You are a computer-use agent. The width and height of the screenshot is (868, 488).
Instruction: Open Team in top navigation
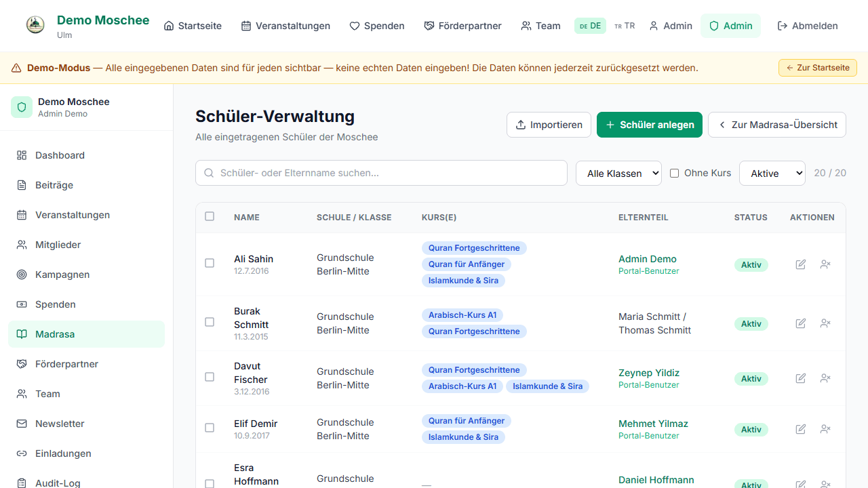(540, 26)
